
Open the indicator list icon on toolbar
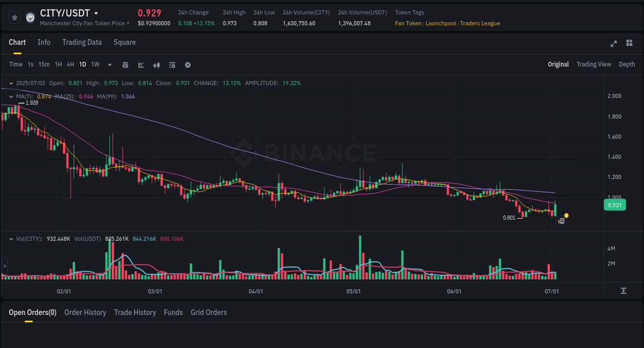tap(172, 64)
